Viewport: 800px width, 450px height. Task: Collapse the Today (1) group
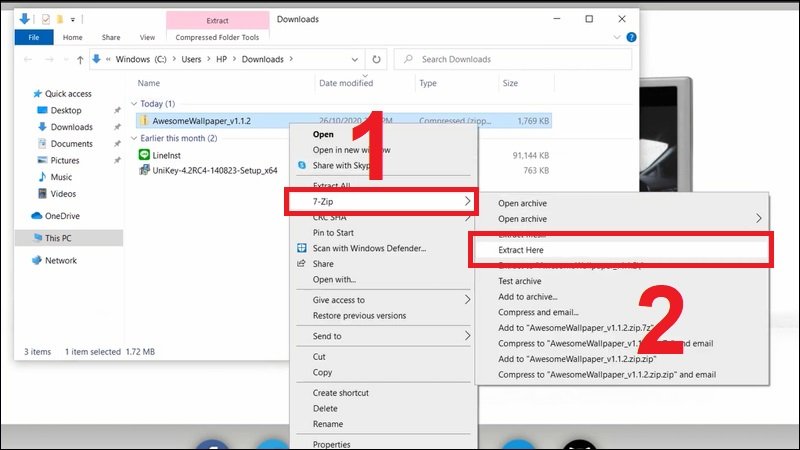pos(135,104)
